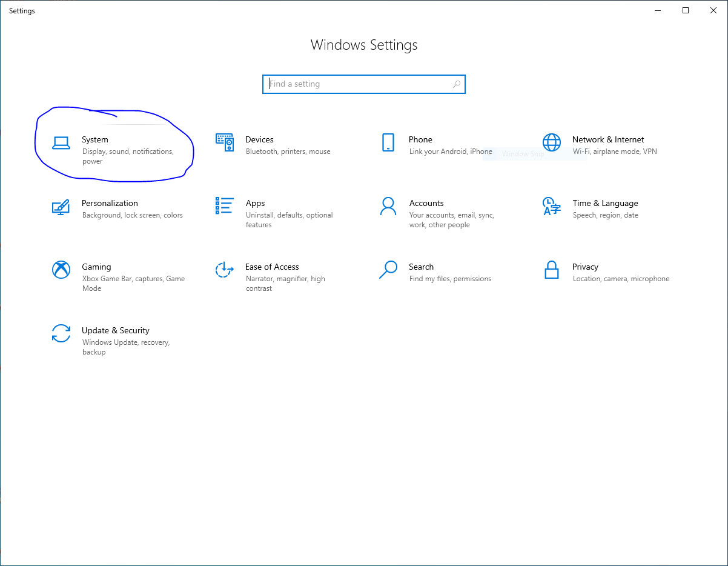Open Search settings label
The image size is (728, 566).
(x=421, y=267)
